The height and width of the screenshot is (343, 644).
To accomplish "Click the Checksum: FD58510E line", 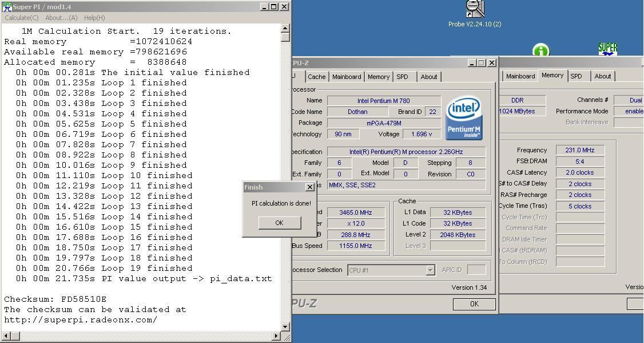I will [55, 299].
